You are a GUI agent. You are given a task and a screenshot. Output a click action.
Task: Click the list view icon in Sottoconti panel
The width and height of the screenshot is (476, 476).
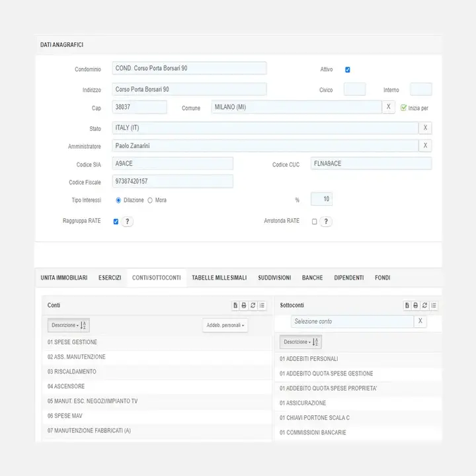[x=434, y=305]
